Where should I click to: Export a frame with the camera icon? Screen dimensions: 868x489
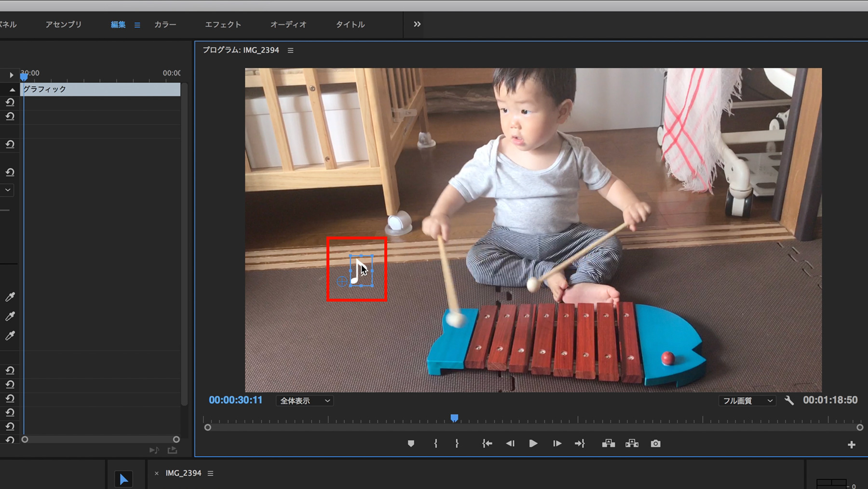655,444
